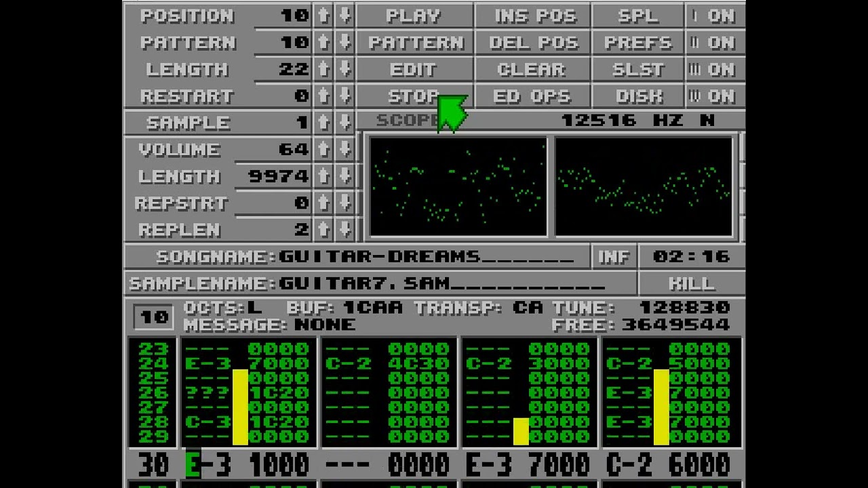
Task: Toggle channel II ON
Action: [x=715, y=42]
